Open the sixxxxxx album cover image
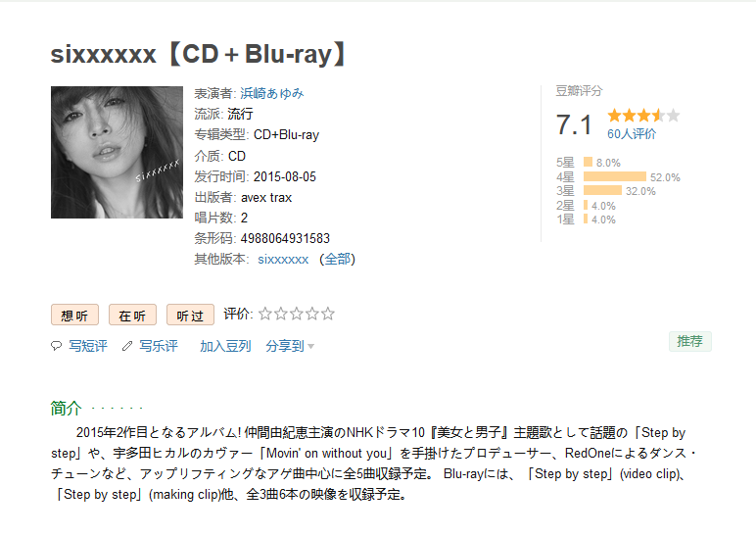The image size is (756, 536). (x=117, y=152)
